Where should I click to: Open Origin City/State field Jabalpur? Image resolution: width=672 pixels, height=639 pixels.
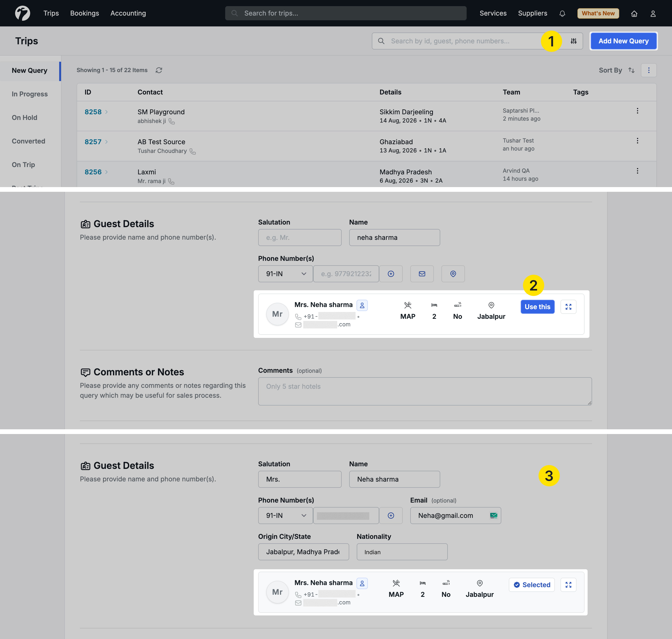click(x=303, y=552)
